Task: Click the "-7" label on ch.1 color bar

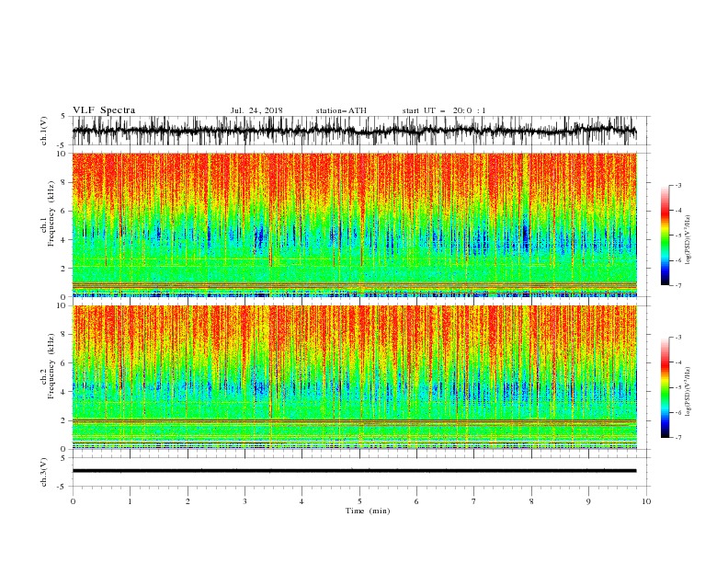Action: click(x=677, y=285)
